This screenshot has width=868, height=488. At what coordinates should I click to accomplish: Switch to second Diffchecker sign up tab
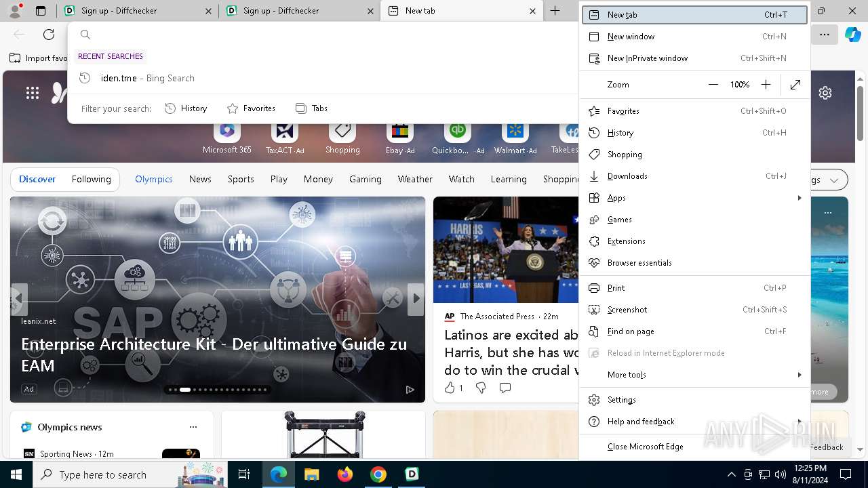tap(300, 11)
